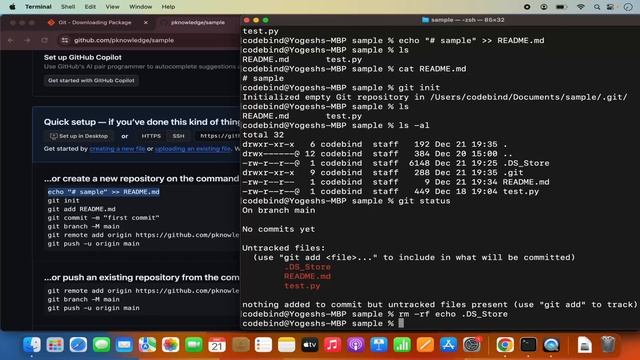The image size is (640, 360).
Task: Click the highlighted echo README.md command
Action: tap(103, 192)
